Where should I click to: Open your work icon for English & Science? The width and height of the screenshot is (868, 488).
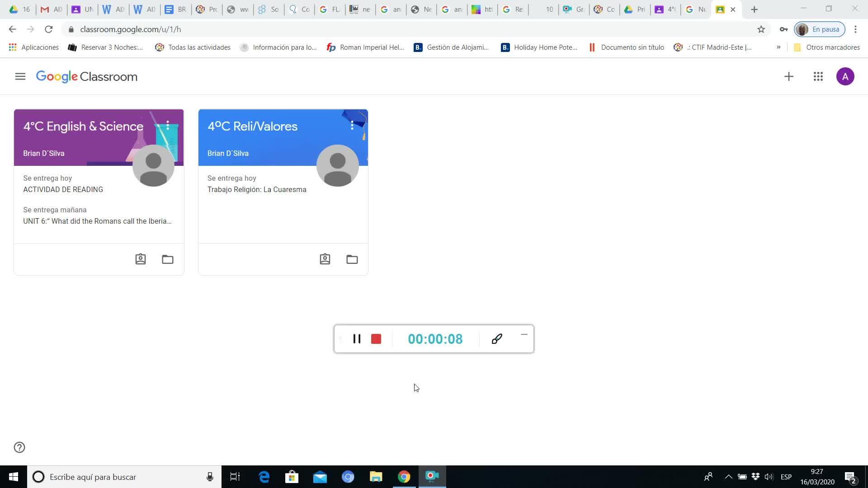[141, 259]
